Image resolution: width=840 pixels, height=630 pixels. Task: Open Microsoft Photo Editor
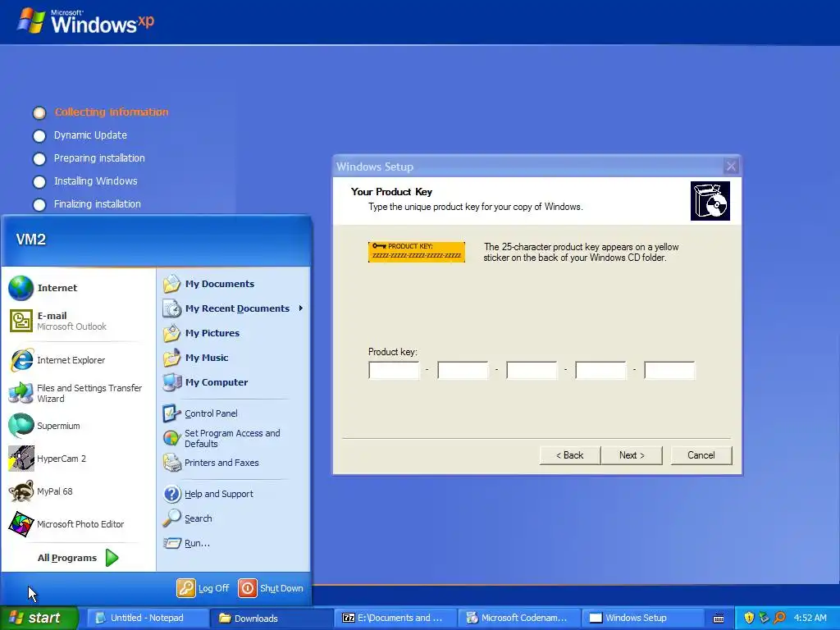tap(78, 524)
